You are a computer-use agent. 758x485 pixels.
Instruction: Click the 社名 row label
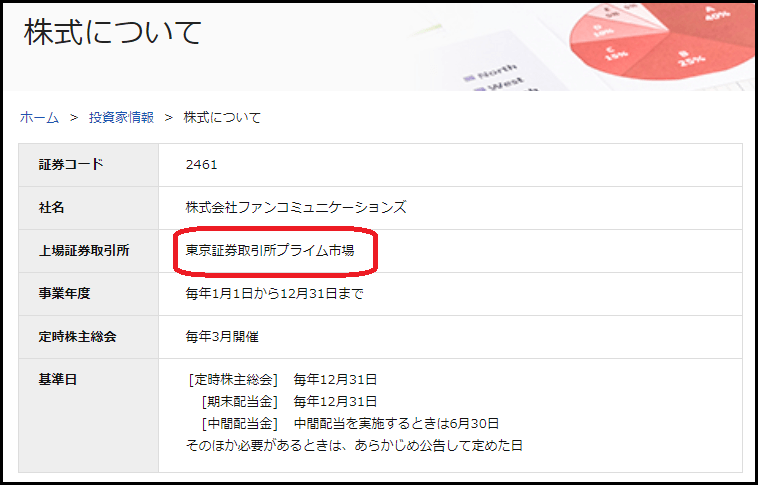[x=51, y=208]
